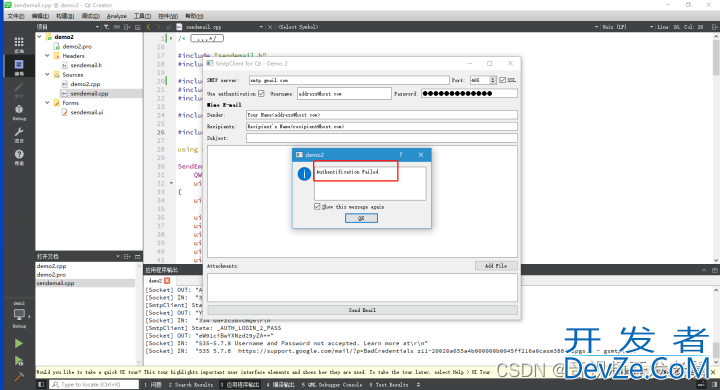Collapse the Headers folder
Screen dimensions: 720x390
click(x=47, y=56)
